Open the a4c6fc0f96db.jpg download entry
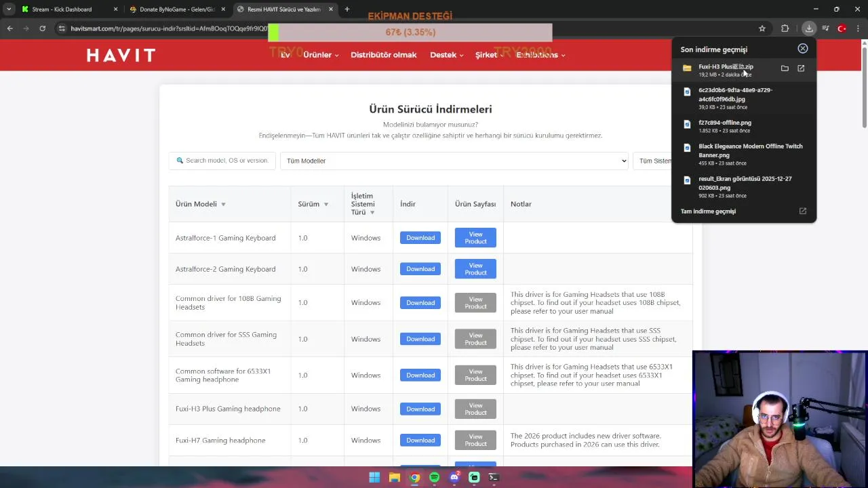This screenshot has height=488, width=868. click(x=744, y=98)
